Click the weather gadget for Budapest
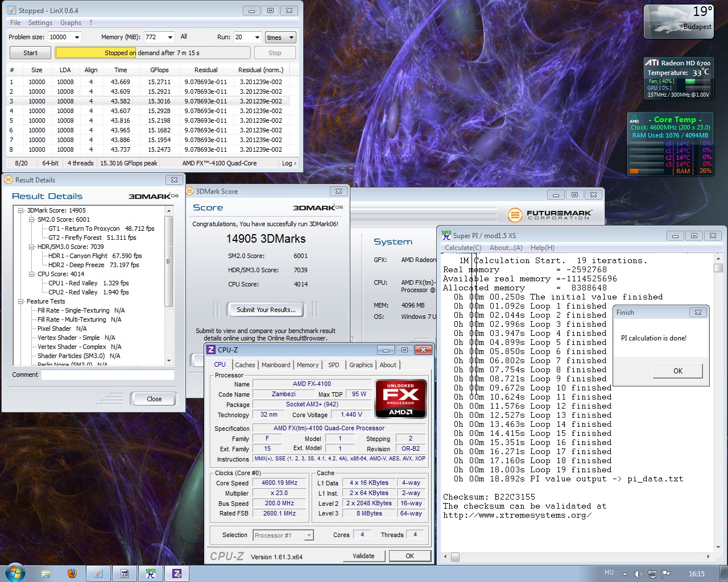 [x=679, y=22]
